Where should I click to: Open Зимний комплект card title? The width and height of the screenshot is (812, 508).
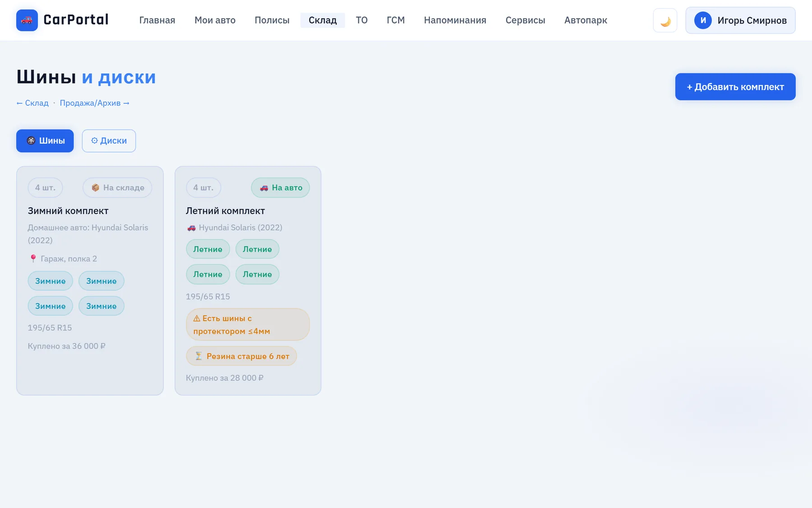[68, 211]
